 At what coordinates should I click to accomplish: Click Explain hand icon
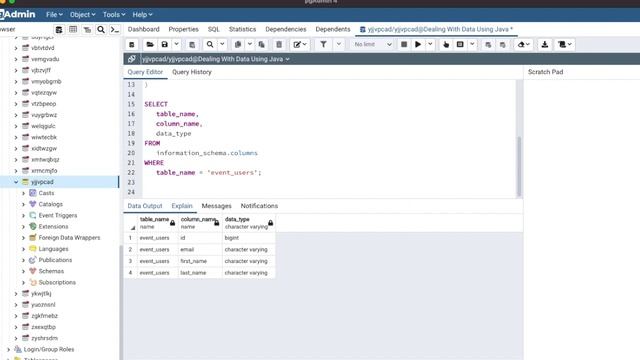point(446,44)
